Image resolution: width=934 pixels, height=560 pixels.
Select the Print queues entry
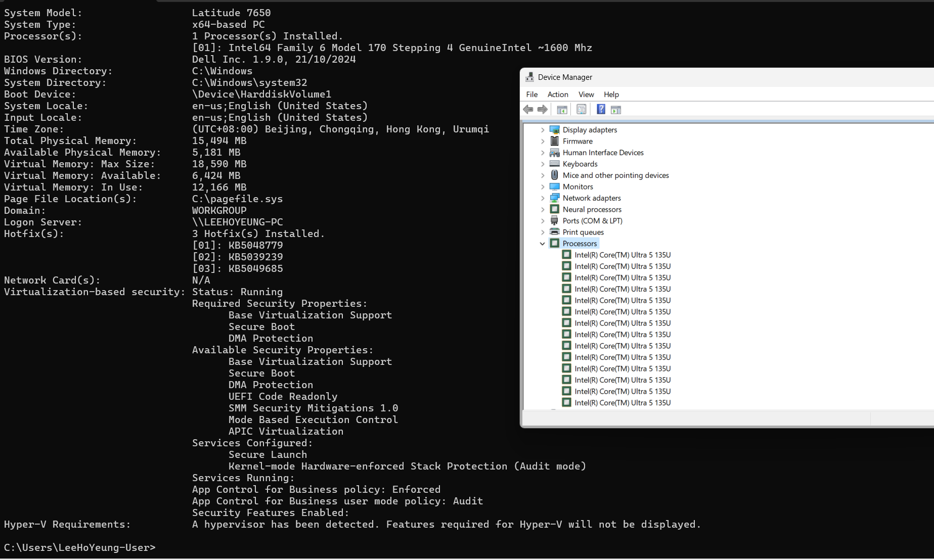(583, 231)
